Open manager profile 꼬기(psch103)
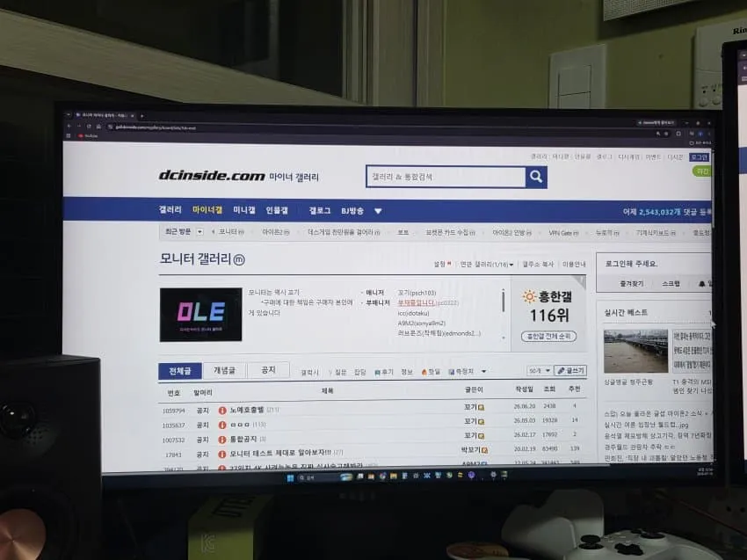Viewport: 747px width, 560px height. (x=417, y=293)
